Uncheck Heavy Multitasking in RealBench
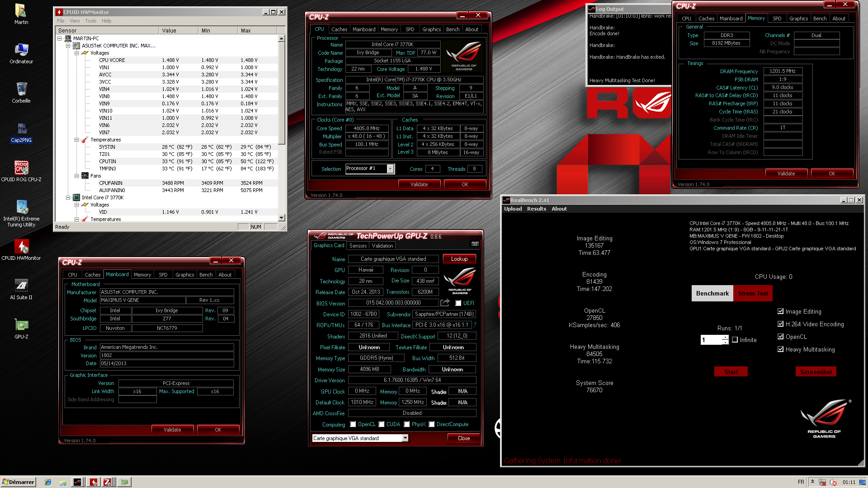The height and width of the screenshot is (488, 868). pos(780,349)
